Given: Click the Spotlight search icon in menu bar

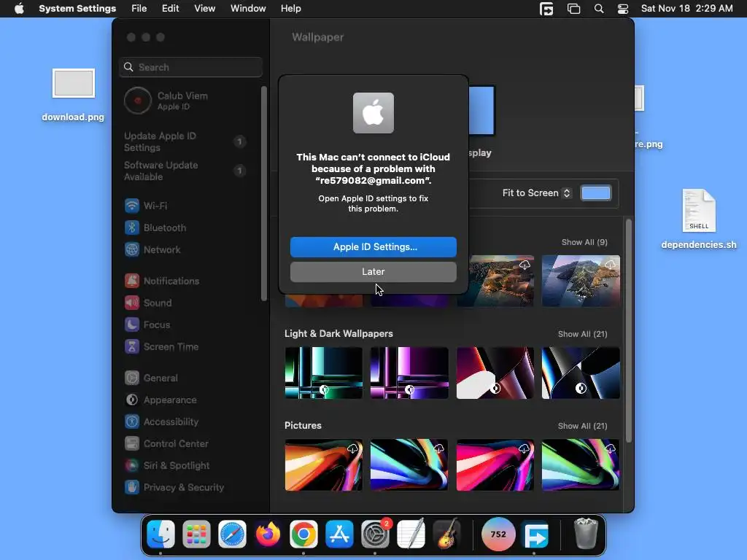Looking at the screenshot, I should 599,9.
